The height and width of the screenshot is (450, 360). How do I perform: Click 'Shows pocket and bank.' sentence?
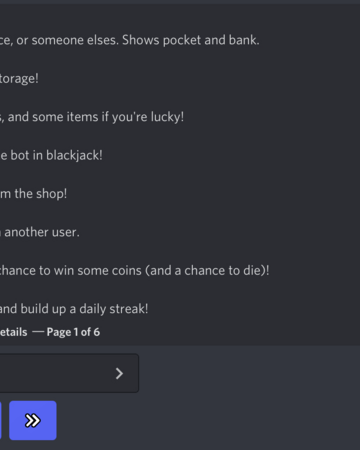tap(191, 40)
